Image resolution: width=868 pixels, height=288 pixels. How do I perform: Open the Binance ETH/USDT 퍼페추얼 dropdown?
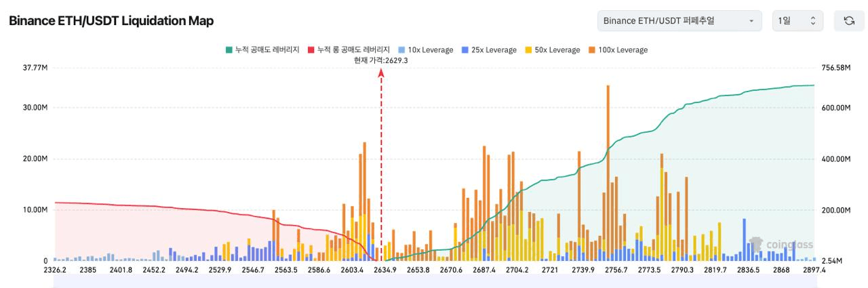pyautogui.click(x=679, y=21)
